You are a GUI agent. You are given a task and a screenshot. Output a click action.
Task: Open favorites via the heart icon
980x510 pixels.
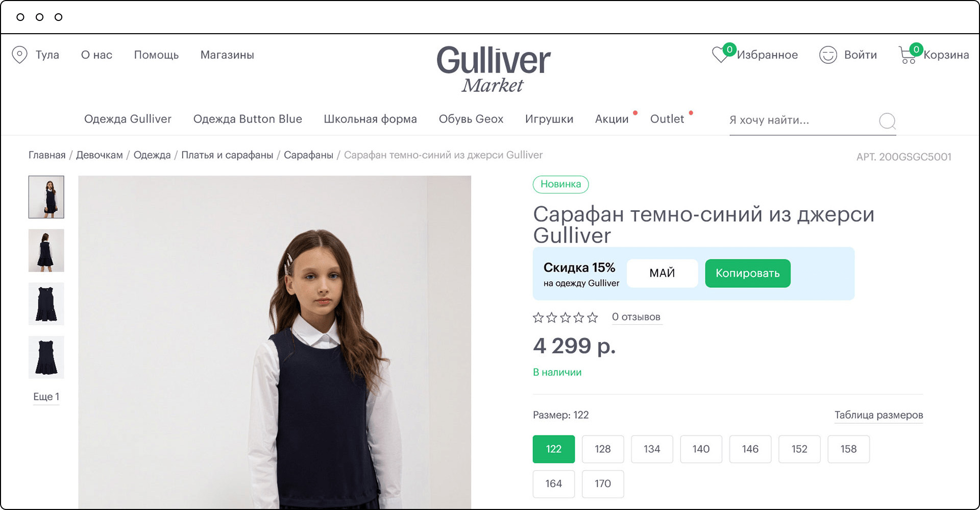721,54
